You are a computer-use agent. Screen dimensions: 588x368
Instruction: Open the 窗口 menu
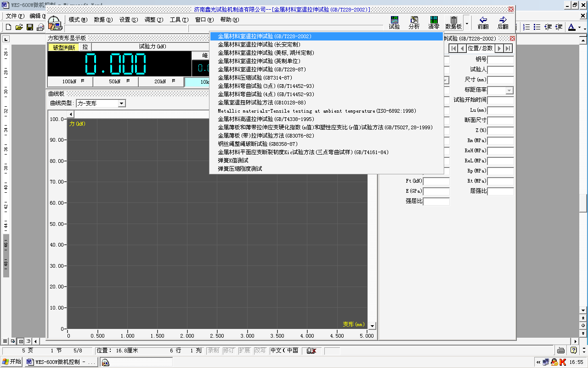[204, 20]
